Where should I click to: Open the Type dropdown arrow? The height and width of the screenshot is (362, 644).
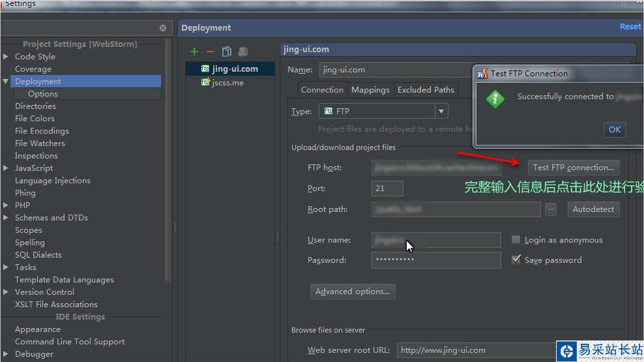[441, 112]
